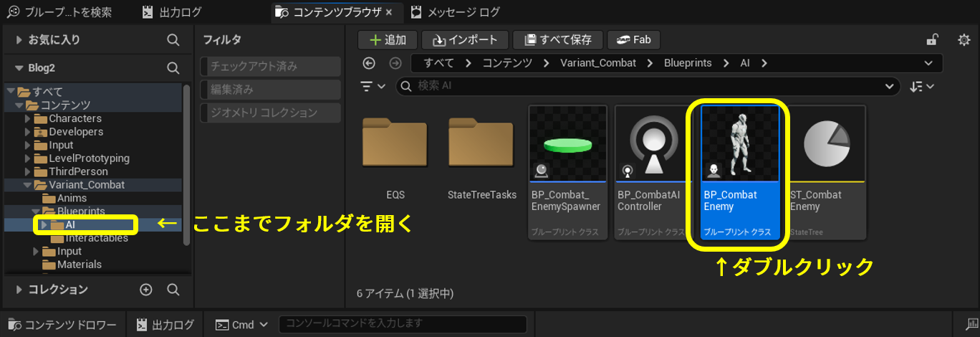Open the filter options icon beside search
Viewport: 980px width, 337px height.
tap(373, 86)
